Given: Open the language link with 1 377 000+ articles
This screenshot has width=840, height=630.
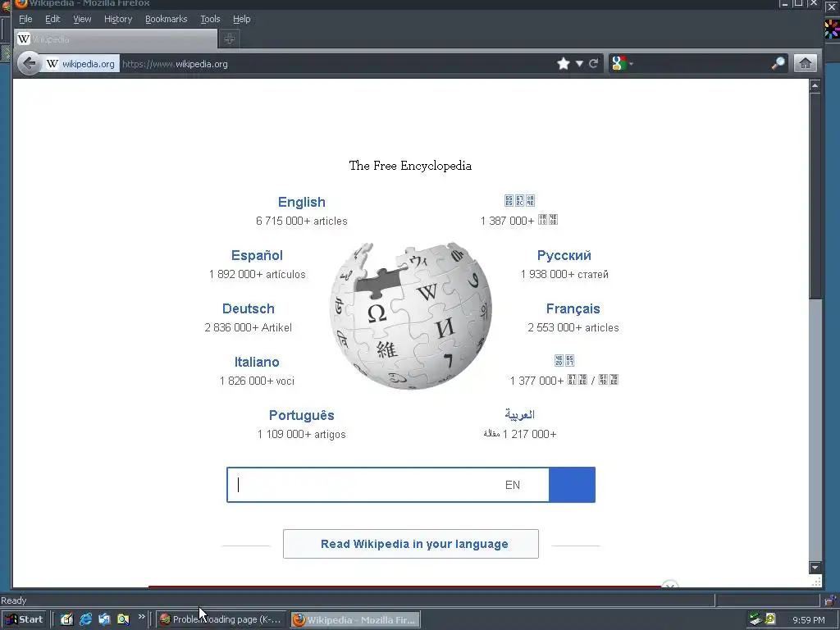Looking at the screenshot, I should (564, 361).
